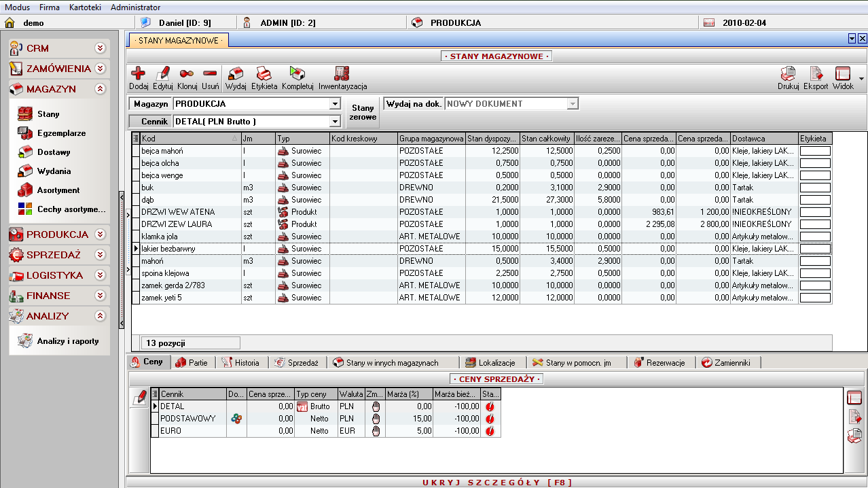
Task: Select the DRZWI WEW ATENA row
Action: [482, 212]
